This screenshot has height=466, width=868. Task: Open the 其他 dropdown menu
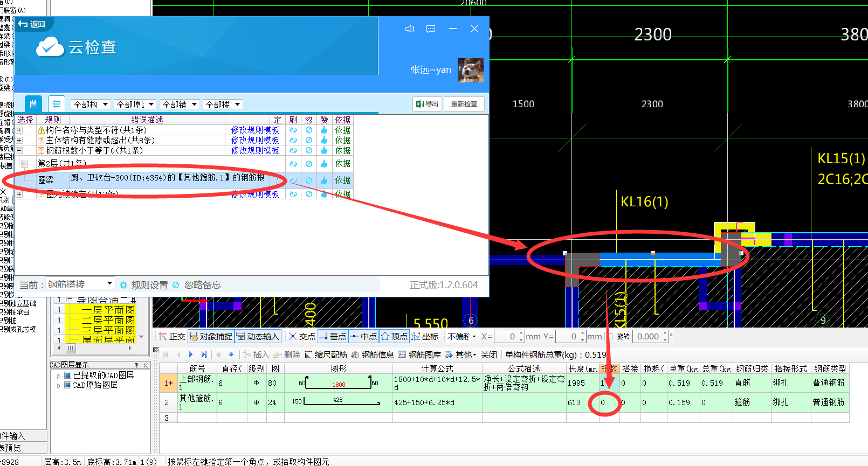pyautogui.click(x=461, y=354)
